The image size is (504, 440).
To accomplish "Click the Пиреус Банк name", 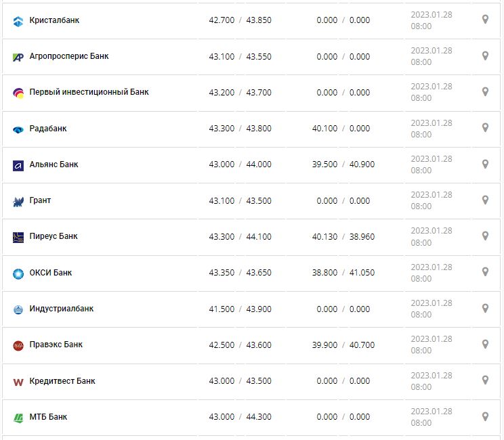I will click(54, 236).
